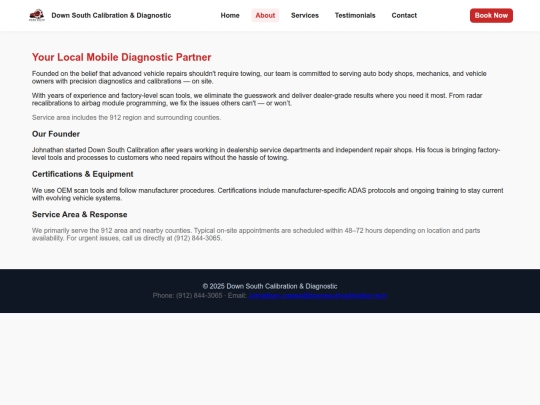Click the red Book Now button
This screenshot has height=405, width=540.
click(x=491, y=15)
